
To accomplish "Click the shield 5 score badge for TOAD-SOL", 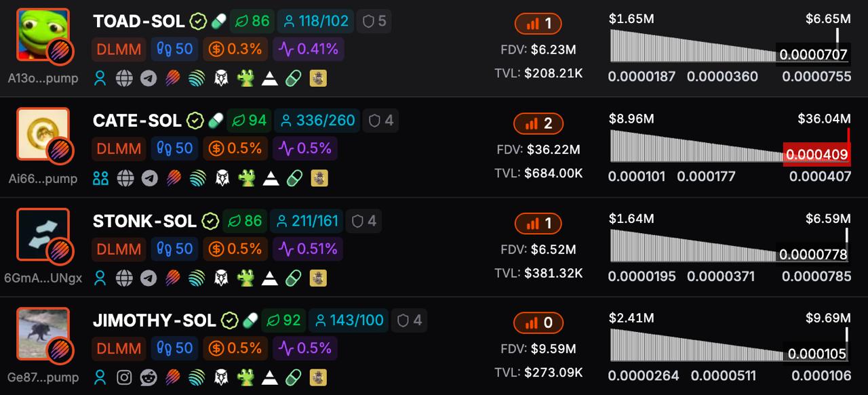I will [374, 22].
